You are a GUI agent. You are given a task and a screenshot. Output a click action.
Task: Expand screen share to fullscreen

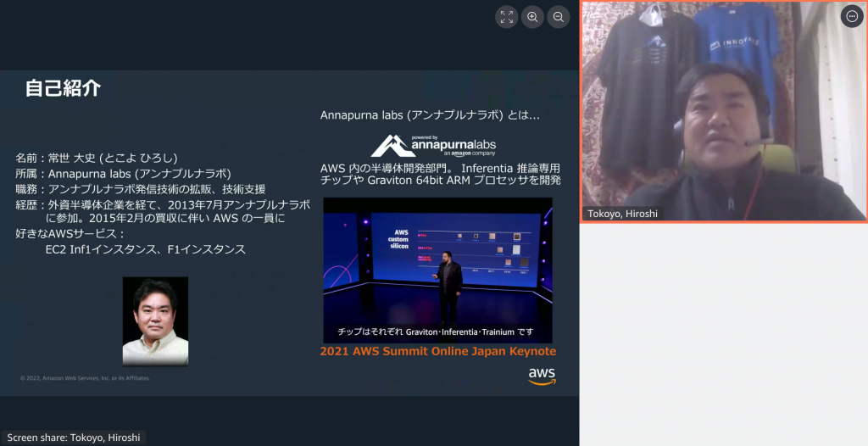(507, 17)
